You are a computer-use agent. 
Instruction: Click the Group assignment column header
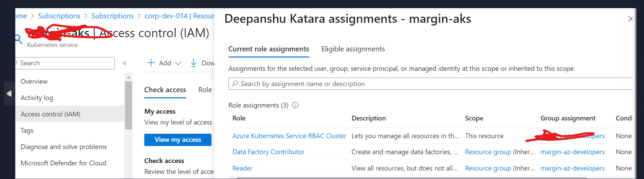click(x=568, y=118)
